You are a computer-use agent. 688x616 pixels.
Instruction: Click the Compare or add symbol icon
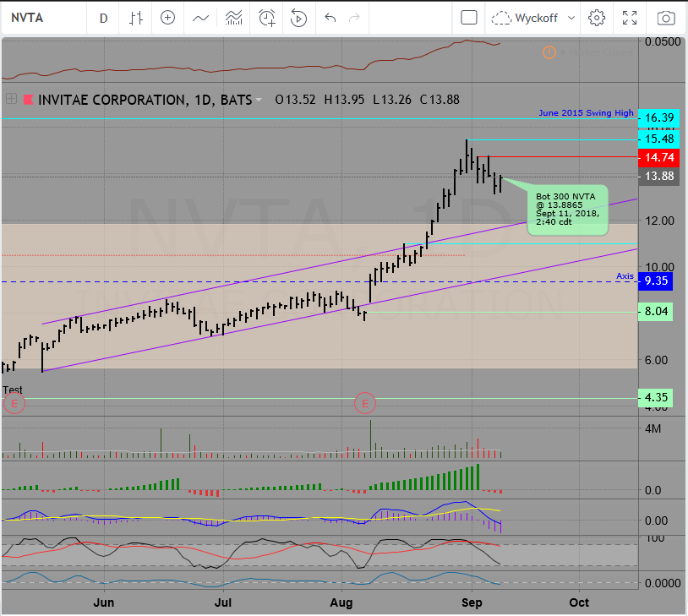click(x=168, y=18)
